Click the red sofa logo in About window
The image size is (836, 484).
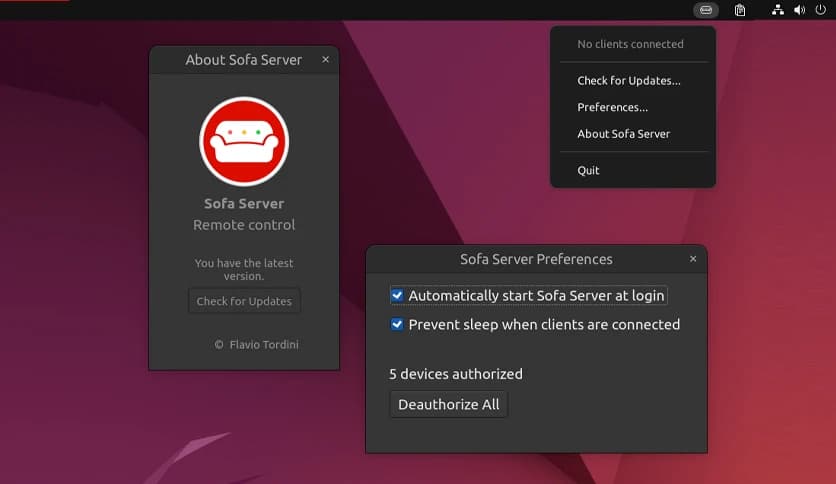pyautogui.click(x=244, y=141)
